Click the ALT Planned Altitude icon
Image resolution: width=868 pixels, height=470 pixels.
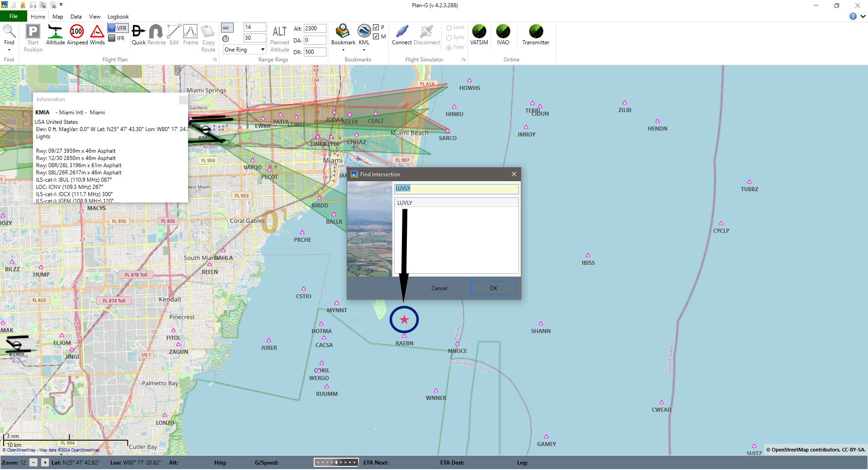click(279, 31)
